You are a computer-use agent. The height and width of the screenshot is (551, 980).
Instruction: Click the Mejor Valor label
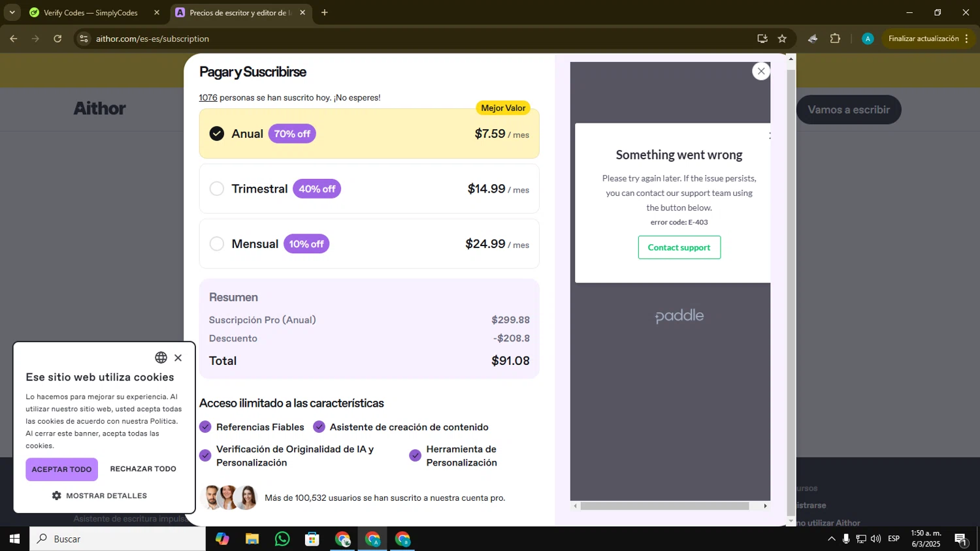pyautogui.click(x=503, y=108)
